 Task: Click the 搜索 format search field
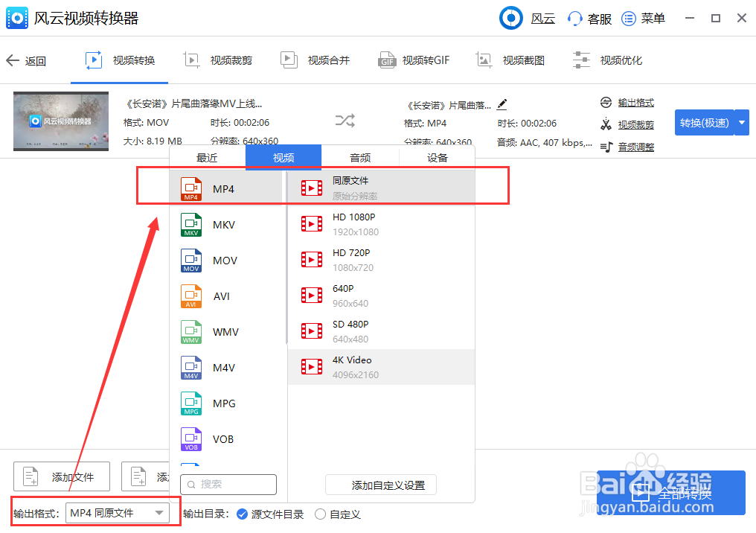pyautogui.click(x=228, y=485)
